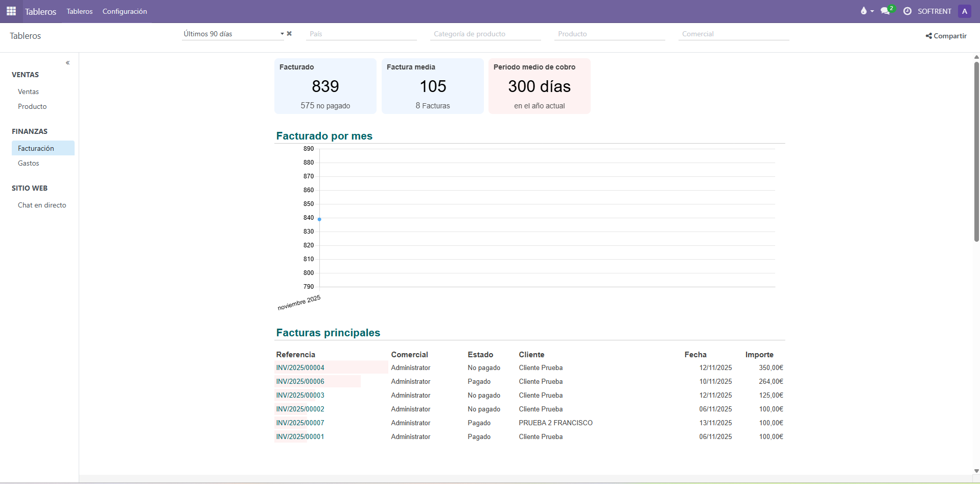The height and width of the screenshot is (484, 980).
Task: Open the conversations chat icon
Action: pos(885,11)
